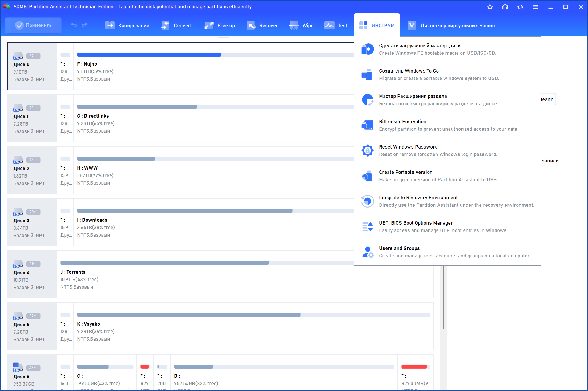This screenshot has height=391, width=588.
Task: Choose Reset Windows Password menu entry
Action: coord(447,151)
